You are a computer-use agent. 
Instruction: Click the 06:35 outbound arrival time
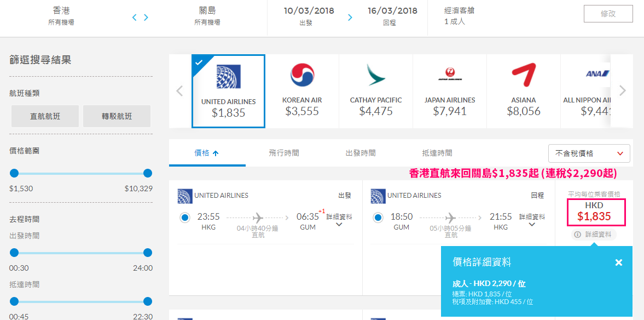(308, 217)
